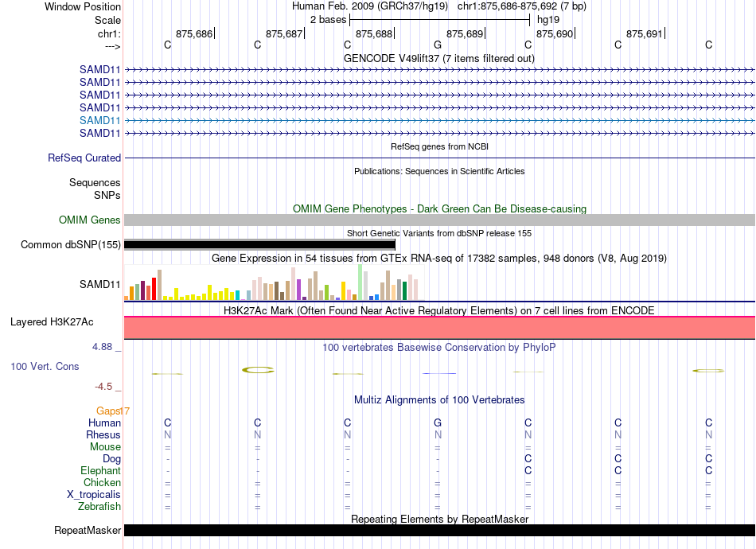Click the 875,690 position label
756x549 pixels.
click(x=555, y=33)
